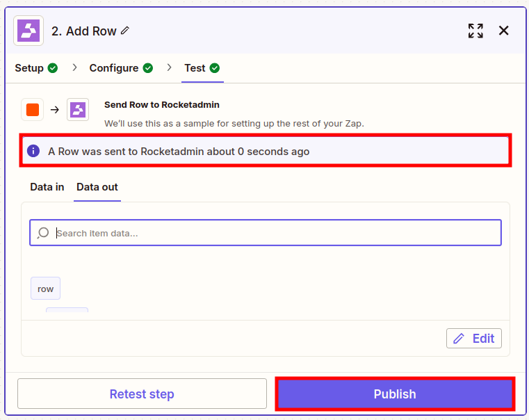Select the row data item
The image size is (529, 420).
(x=46, y=289)
